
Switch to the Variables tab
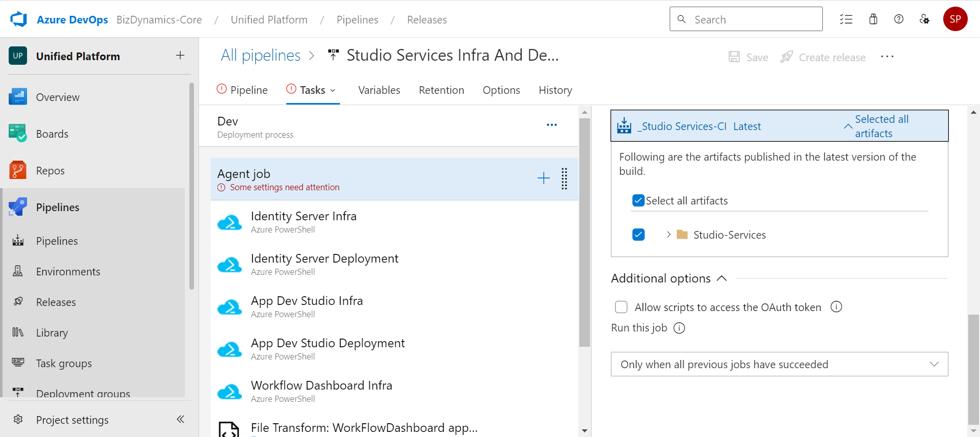(x=379, y=90)
